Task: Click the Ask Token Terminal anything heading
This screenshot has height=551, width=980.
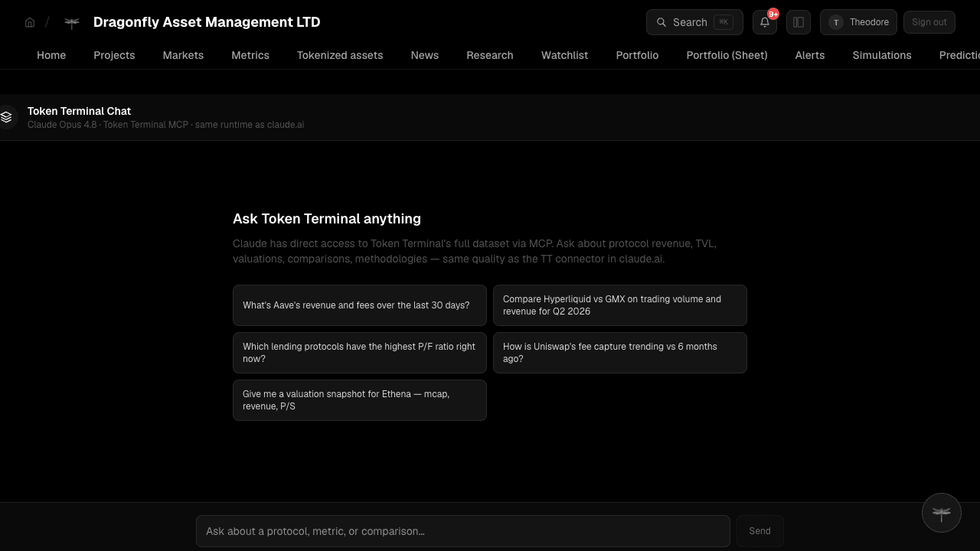Action: point(327,219)
